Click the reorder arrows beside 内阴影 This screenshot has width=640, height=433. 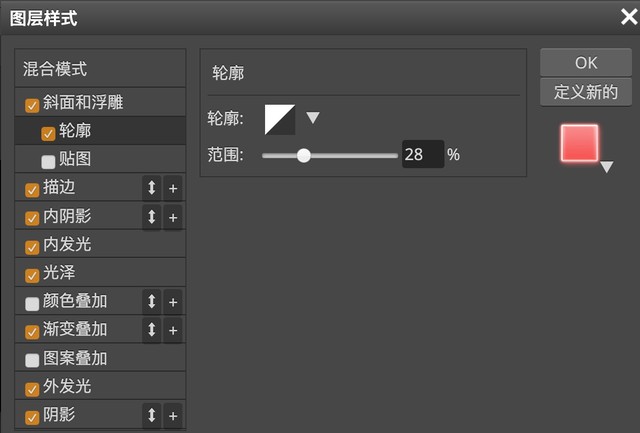tap(152, 216)
